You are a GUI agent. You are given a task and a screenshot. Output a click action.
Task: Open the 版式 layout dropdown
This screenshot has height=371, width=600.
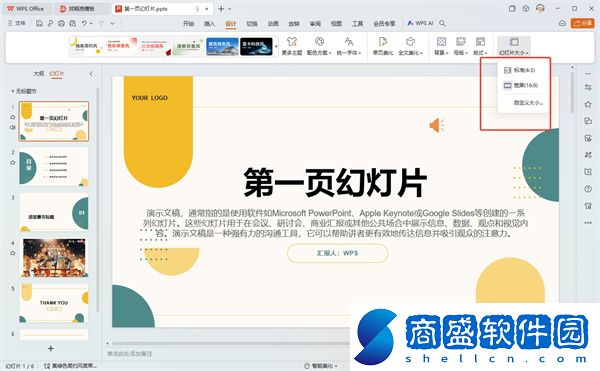[x=480, y=46]
